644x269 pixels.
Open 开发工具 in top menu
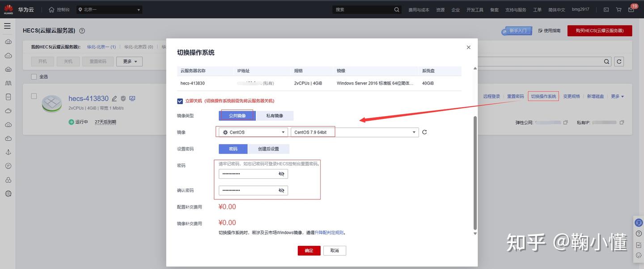475,10
